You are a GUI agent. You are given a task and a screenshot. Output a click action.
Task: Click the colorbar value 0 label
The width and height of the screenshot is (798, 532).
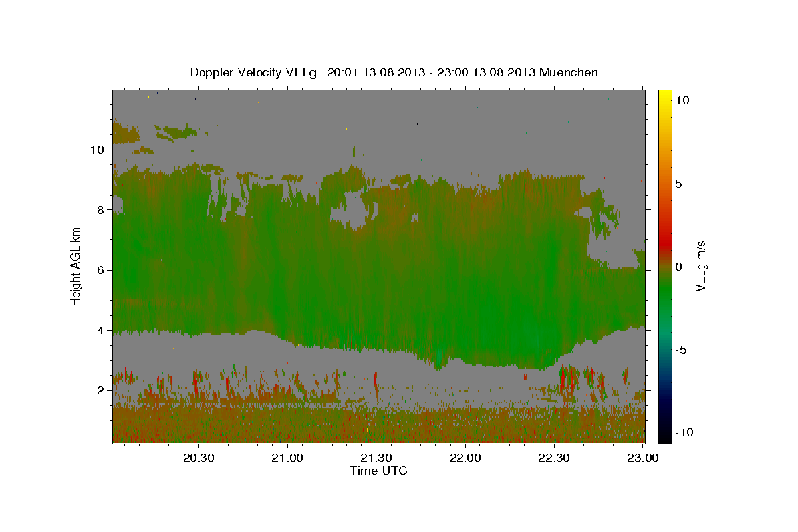(x=680, y=267)
